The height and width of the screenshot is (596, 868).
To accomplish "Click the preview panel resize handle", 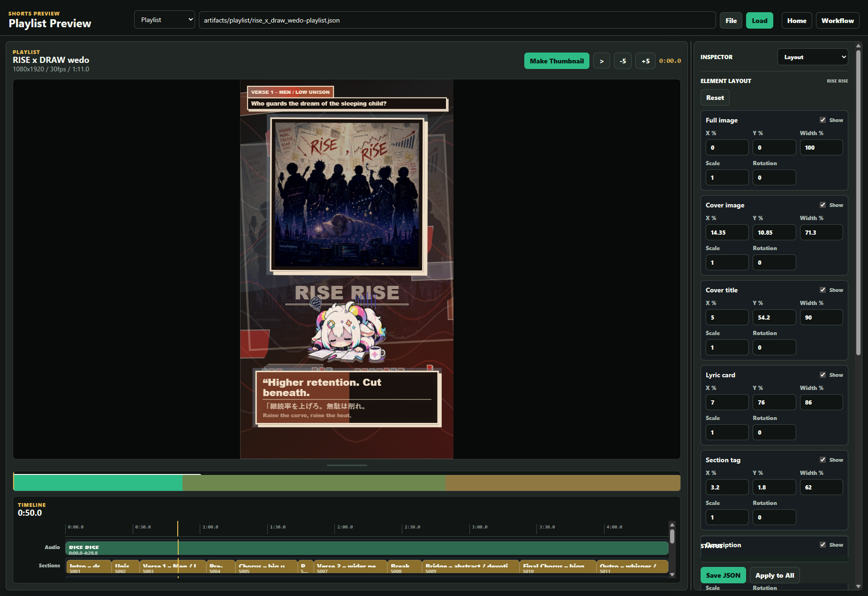I will (347, 465).
